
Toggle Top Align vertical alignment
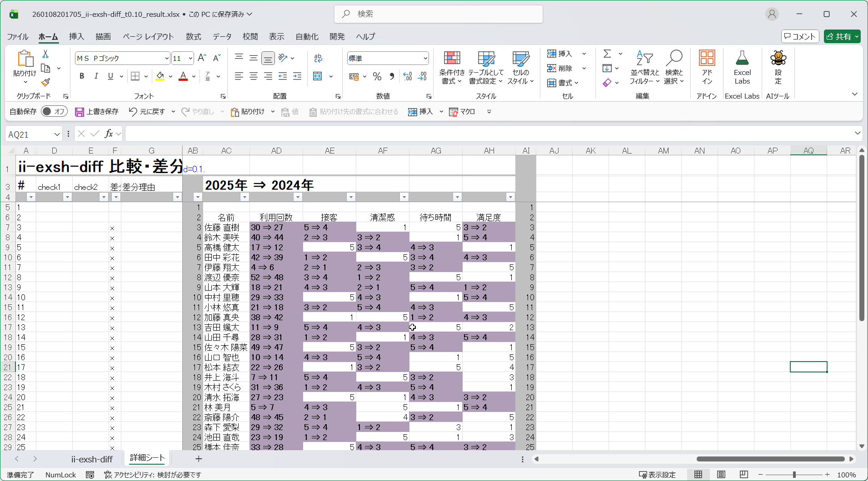click(x=239, y=58)
